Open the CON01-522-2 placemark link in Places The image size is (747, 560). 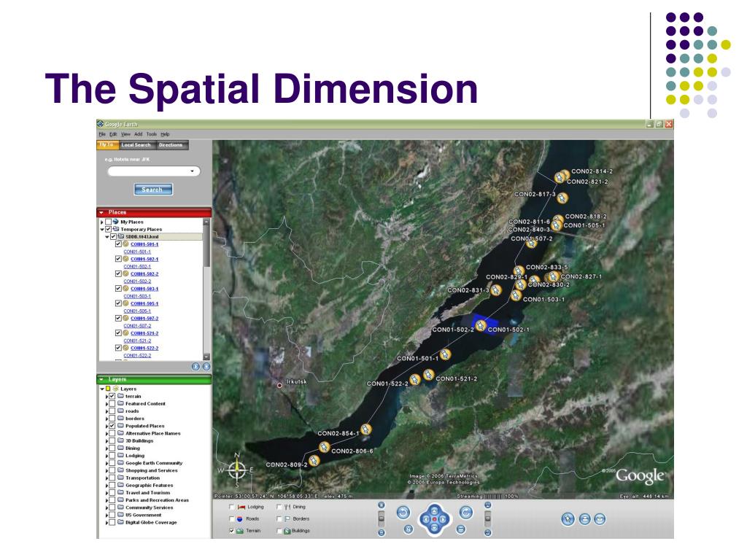pyautogui.click(x=144, y=348)
